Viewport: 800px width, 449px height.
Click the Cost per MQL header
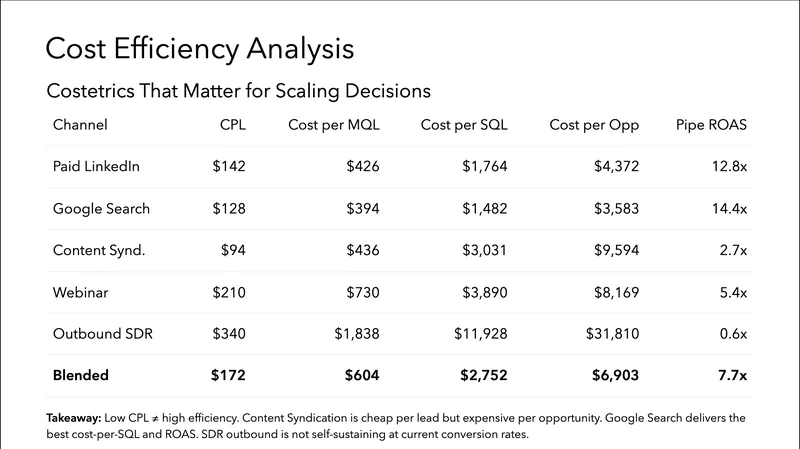[335, 126]
